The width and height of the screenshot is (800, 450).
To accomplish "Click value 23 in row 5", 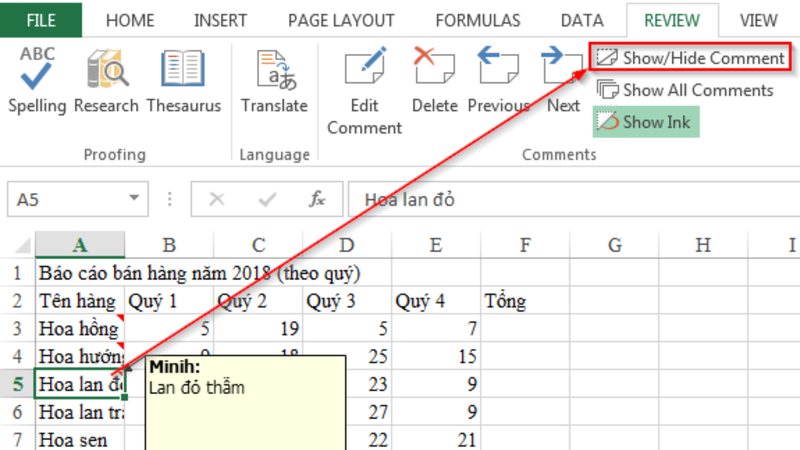I will [x=369, y=384].
